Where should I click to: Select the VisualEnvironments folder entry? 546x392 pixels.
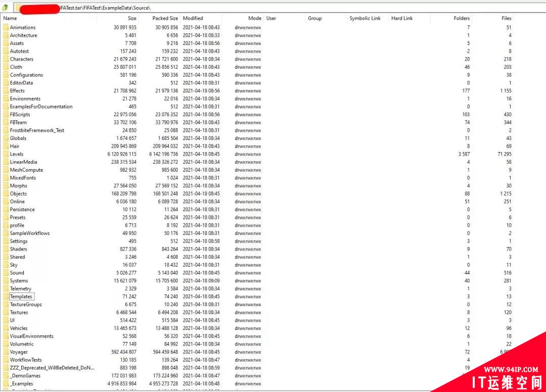point(31,336)
